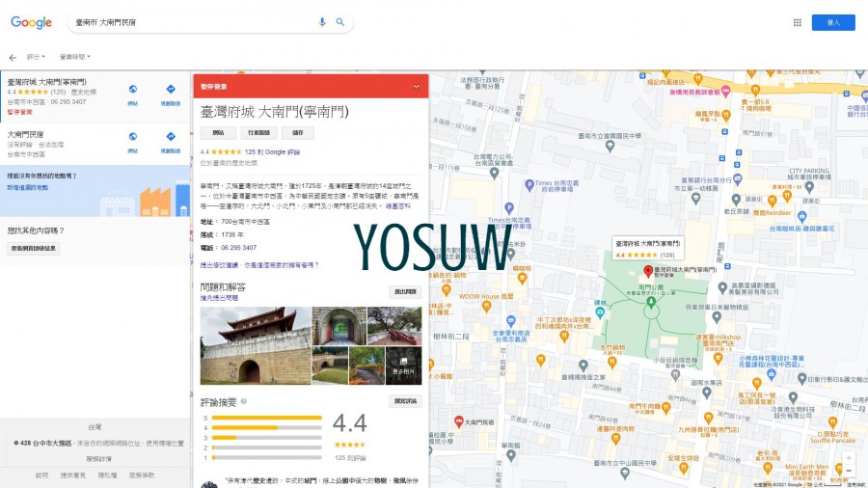Viewport: 868px width, 488px height.
Task: Open website globe icon for 大南門民宿
Action: coord(132,137)
